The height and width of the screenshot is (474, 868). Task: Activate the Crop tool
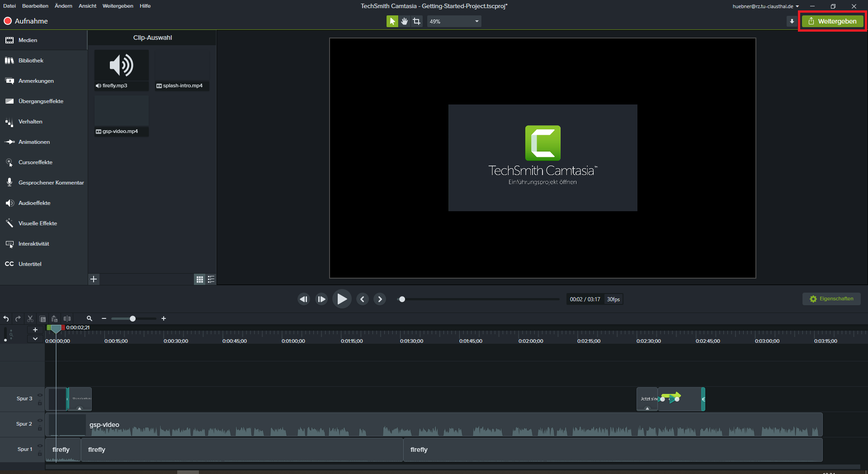416,21
